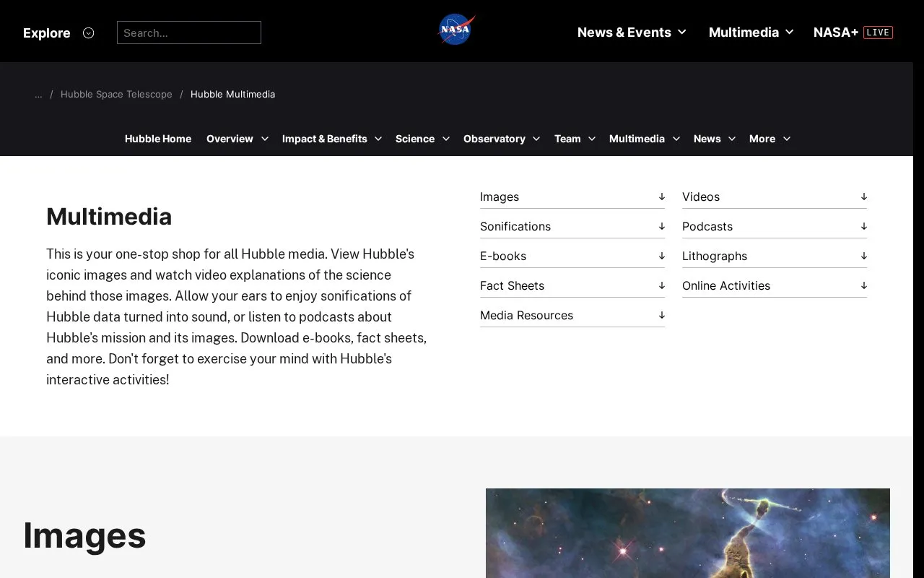Click the Explore button
924x578 pixels.
click(47, 33)
